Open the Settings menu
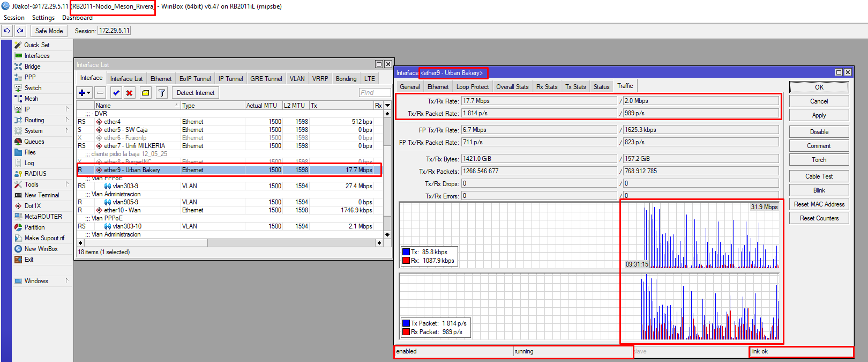Viewport: 868px width, 362px height. point(43,18)
